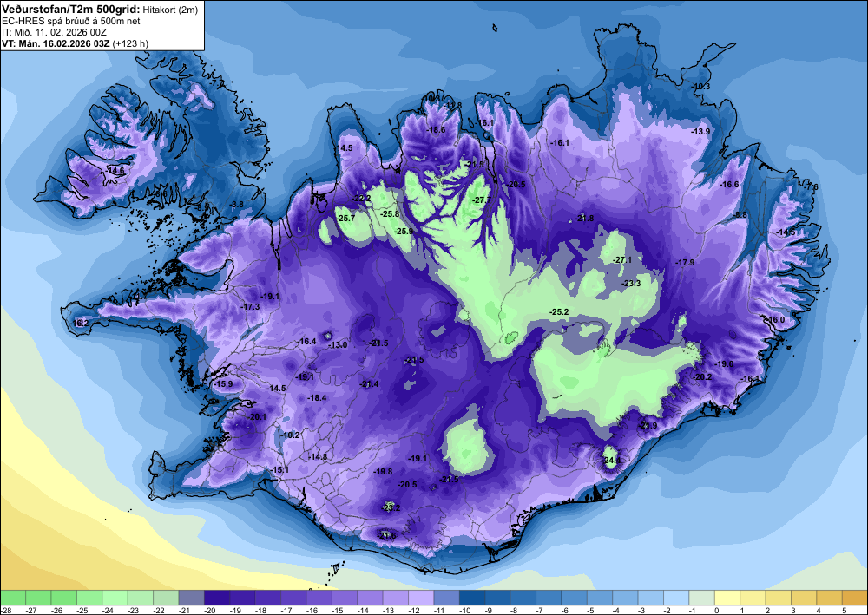
Task: Click the -10.2 temperature label
Action: [290, 435]
